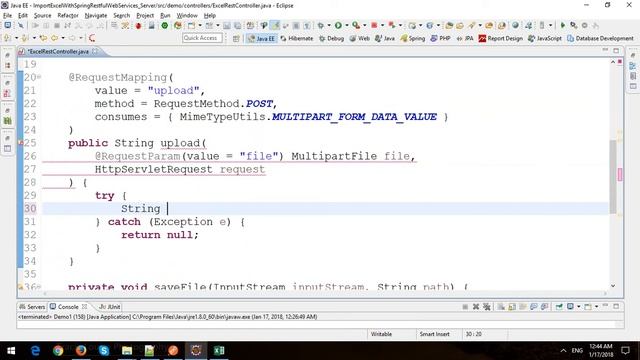Screen dimensions: 640x360
Task: Switch to the Java EE perspective
Action: 261,38
